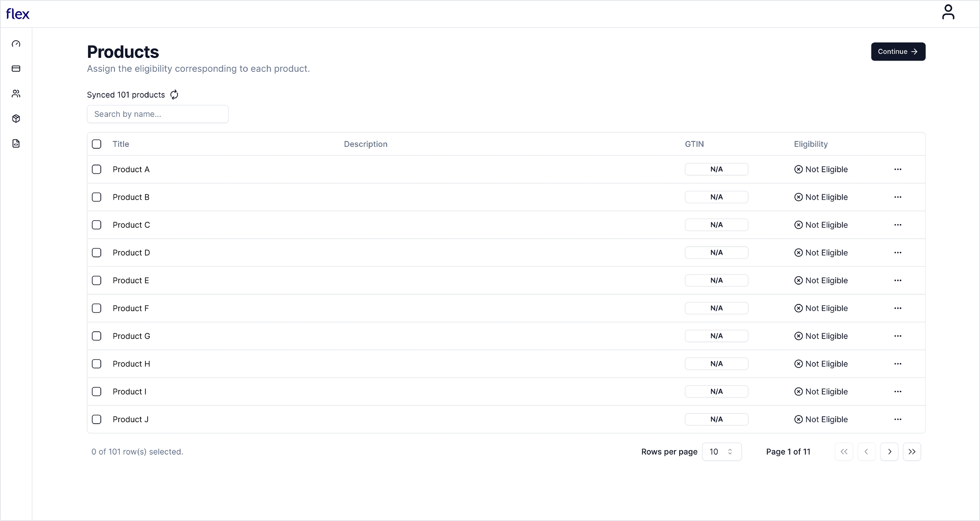The image size is (980, 521).
Task: Open the customers people icon in sidebar
Action: click(16, 94)
